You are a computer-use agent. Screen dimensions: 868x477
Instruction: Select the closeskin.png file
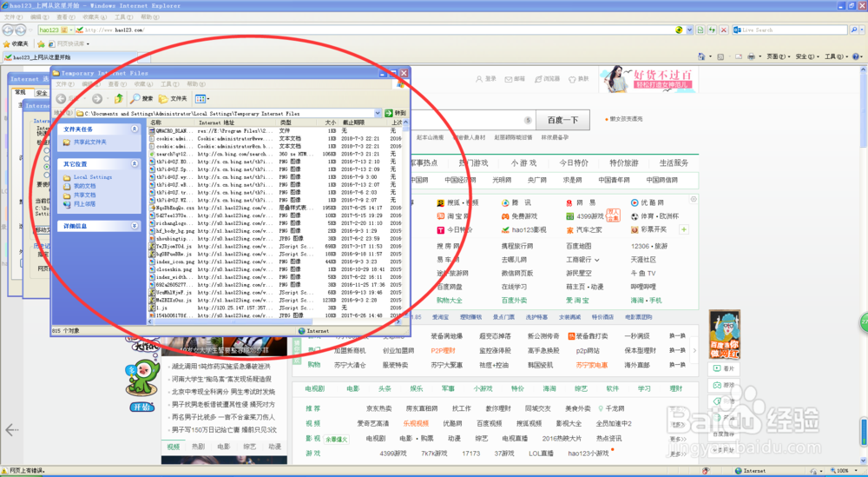172,268
